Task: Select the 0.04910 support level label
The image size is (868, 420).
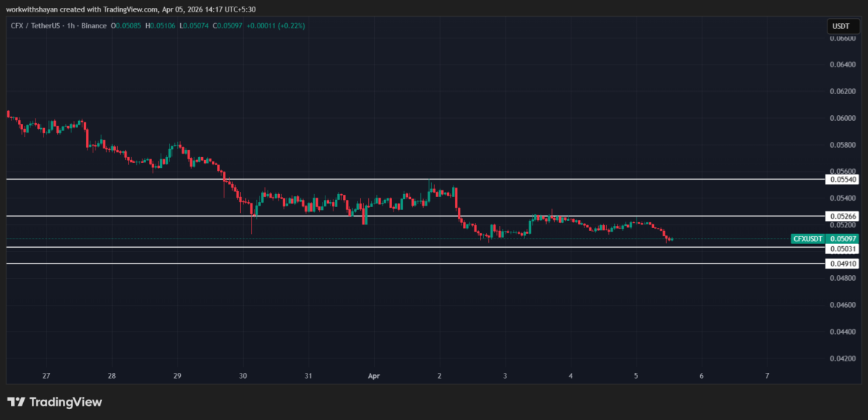Action: 842,264
